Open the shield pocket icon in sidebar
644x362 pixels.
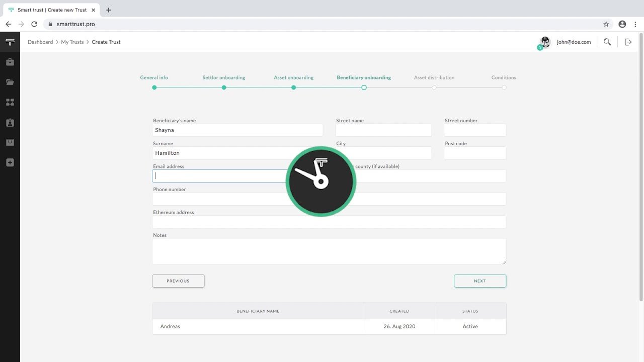10,142
